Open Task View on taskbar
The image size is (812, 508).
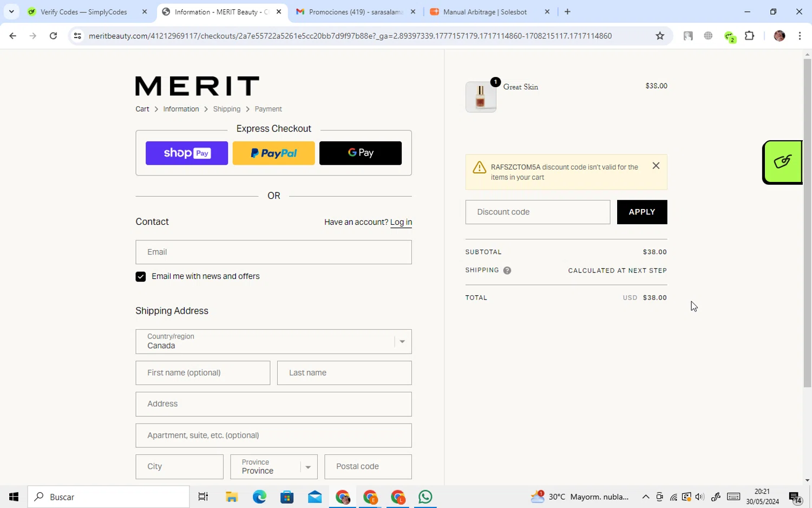point(204,497)
